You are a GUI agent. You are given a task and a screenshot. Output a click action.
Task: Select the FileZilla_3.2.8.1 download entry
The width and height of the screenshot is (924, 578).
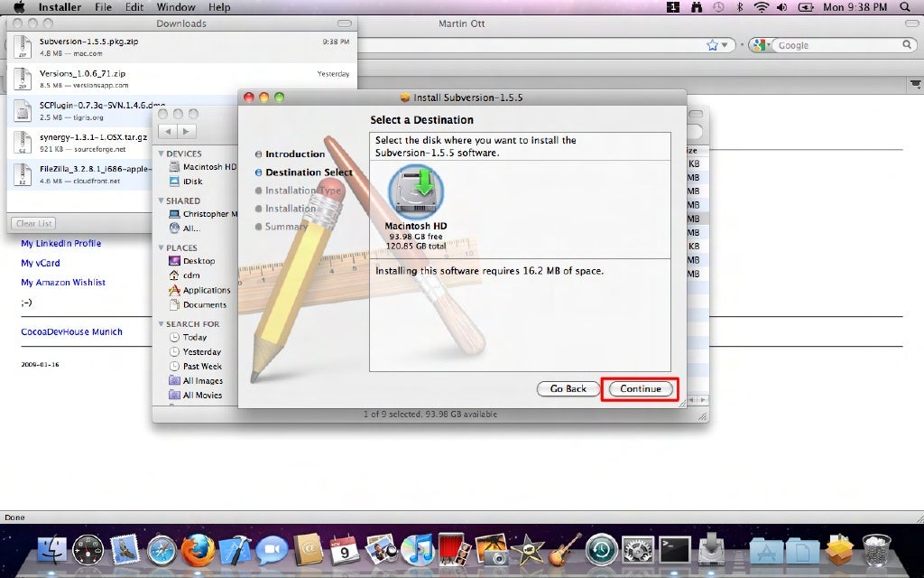[x=80, y=174]
